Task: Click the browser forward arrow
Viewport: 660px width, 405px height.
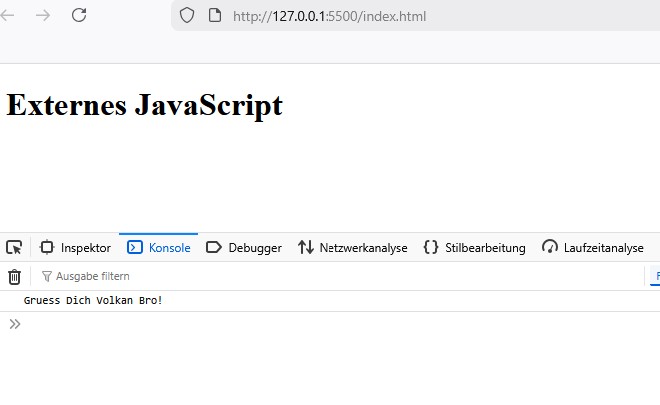Action: pos(42,15)
